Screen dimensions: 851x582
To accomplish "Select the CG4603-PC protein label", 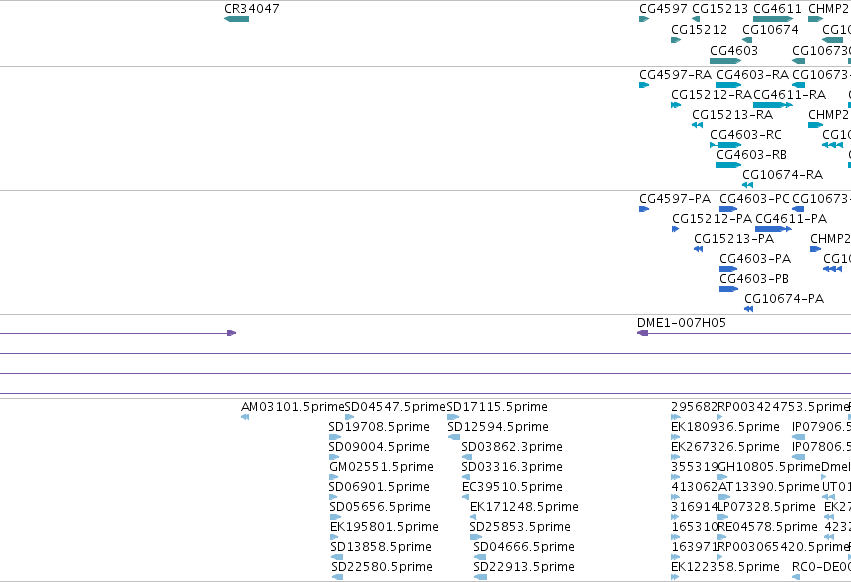I will [x=754, y=199].
